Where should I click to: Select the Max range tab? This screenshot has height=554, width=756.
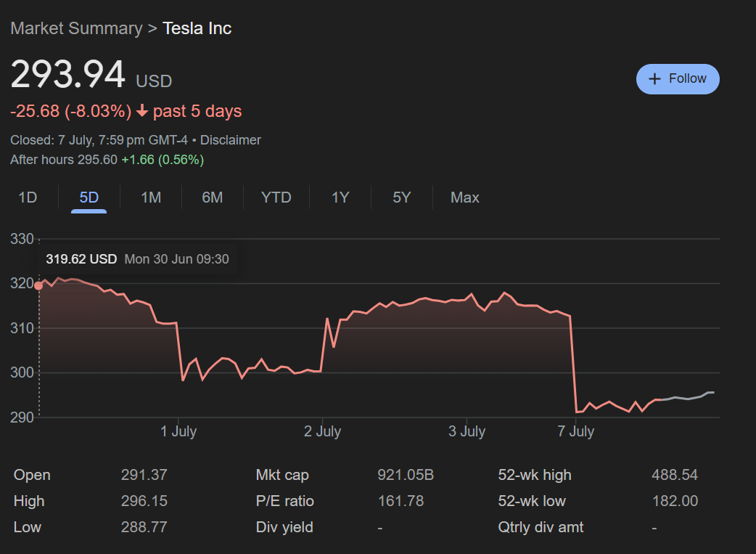tap(465, 197)
